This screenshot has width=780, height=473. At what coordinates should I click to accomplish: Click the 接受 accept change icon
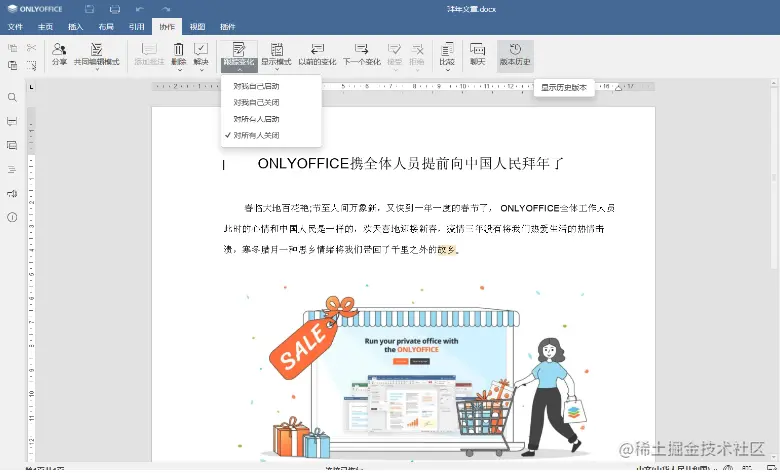point(394,49)
